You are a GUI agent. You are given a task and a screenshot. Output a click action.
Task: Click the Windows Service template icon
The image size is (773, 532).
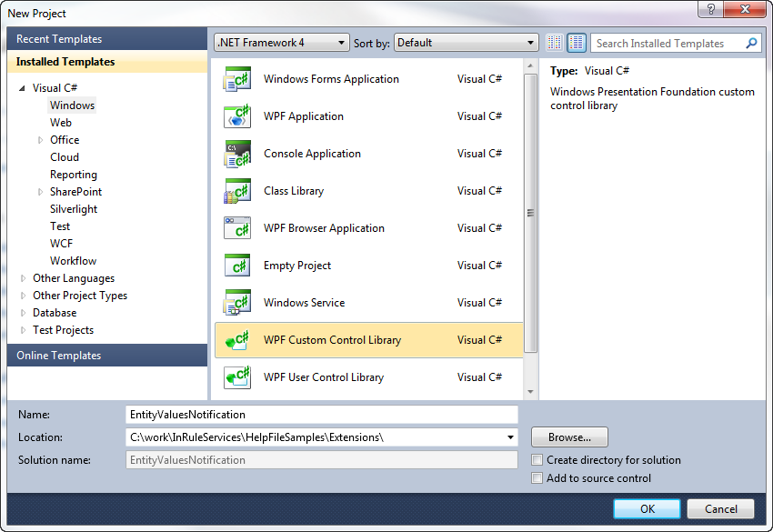[x=237, y=303]
